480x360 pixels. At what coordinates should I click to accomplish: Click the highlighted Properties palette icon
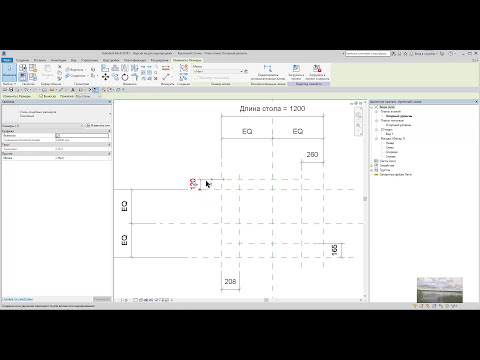pyautogui.click(x=23, y=77)
